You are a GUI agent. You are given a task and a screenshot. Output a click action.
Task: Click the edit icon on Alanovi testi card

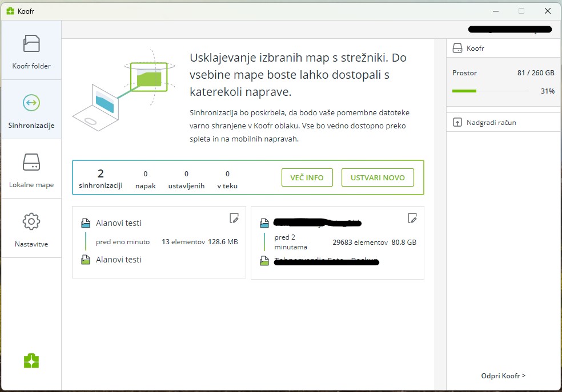234,217
